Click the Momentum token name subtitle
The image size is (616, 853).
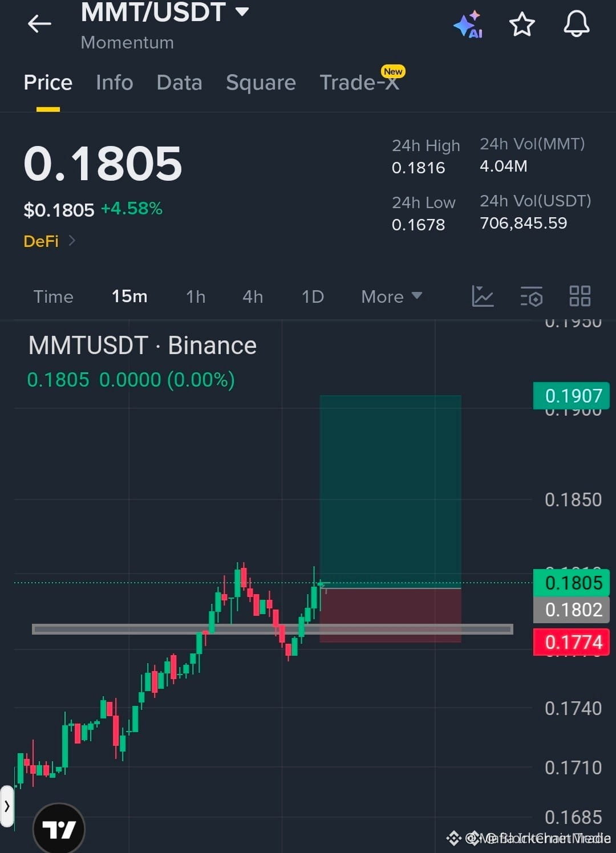[127, 43]
